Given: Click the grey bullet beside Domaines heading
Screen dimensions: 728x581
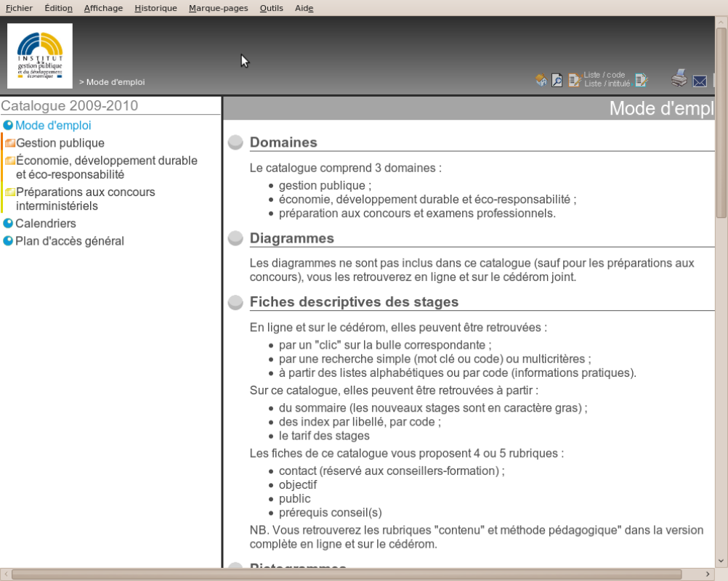Looking at the screenshot, I should click(235, 143).
